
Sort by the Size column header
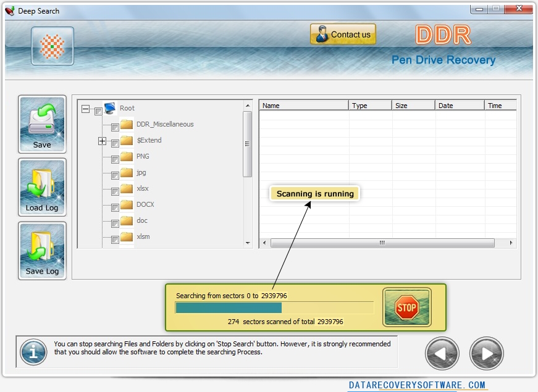(413, 106)
